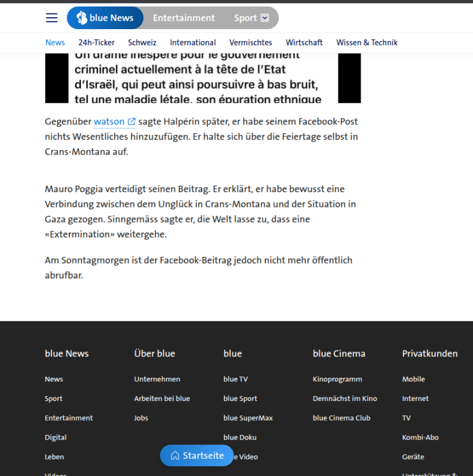Go to the International news category

(x=193, y=42)
